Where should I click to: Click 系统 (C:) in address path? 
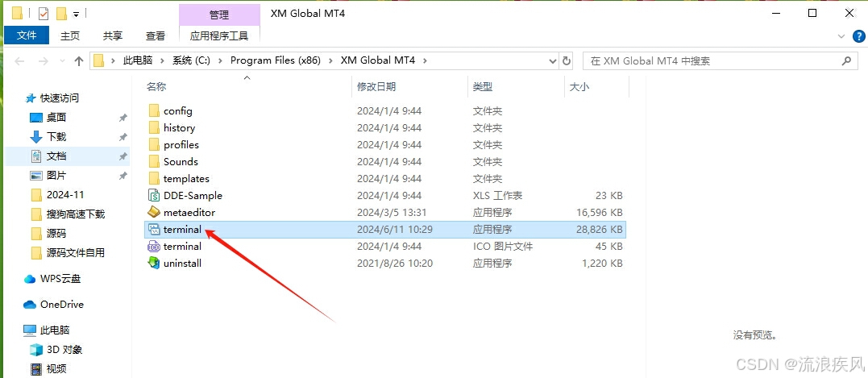pyautogui.click(x=192, y=61)
